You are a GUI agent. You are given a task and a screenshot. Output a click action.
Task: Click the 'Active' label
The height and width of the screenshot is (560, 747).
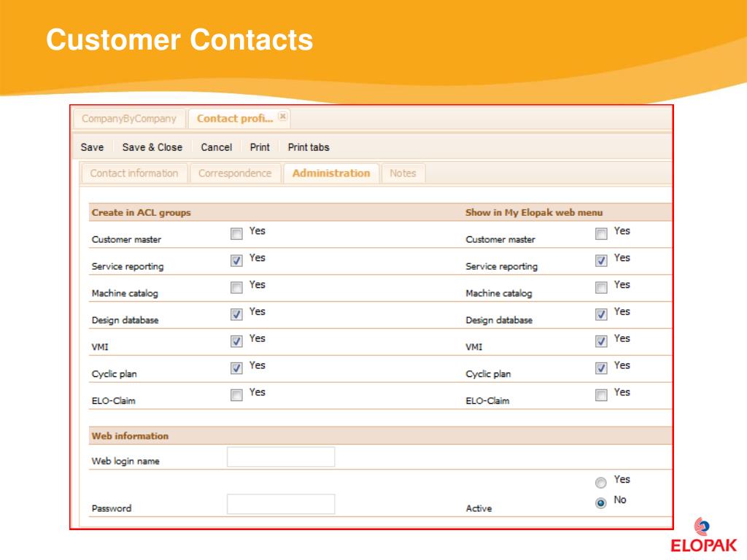click(479, 508)
